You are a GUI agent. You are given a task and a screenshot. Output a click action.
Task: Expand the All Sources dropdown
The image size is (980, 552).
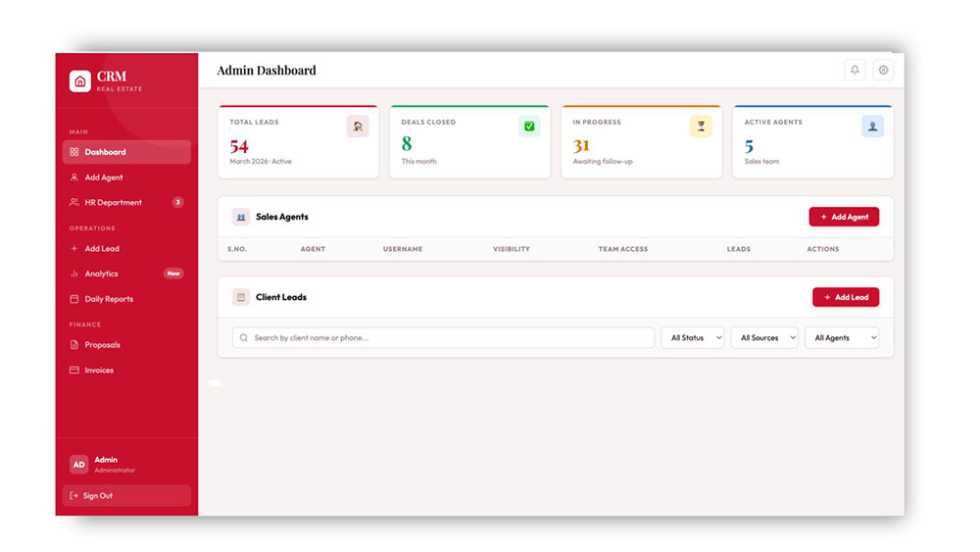pyautogui.click(x=764, y=337)
